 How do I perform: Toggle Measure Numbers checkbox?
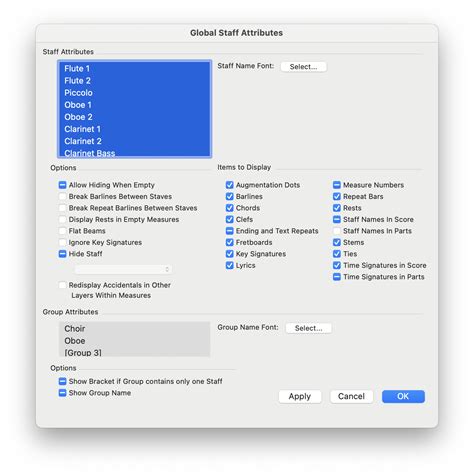tap(337, 185)
